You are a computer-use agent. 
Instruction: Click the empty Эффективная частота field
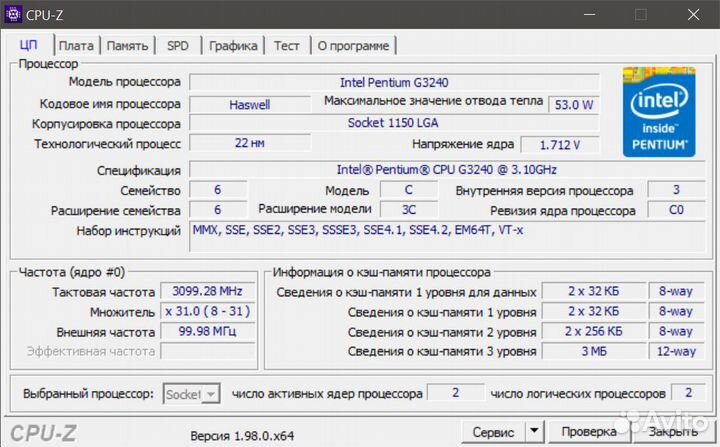click(x=208, y=351)
